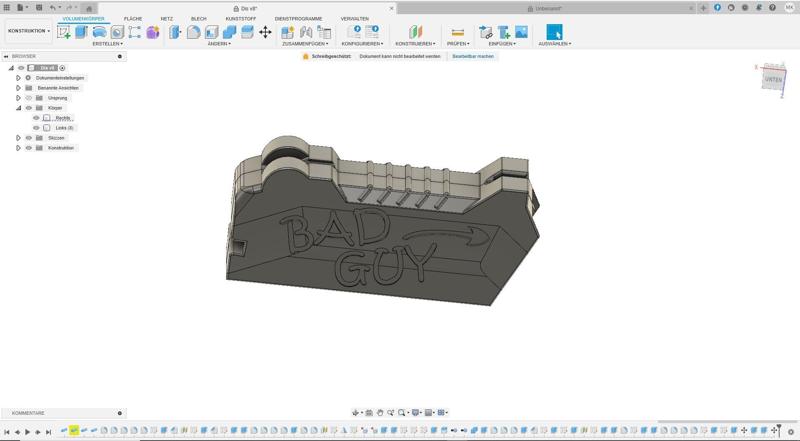Toggle visibility of the Skizzen folder
This screenshot has width=800, height=441.
[28, 138]
